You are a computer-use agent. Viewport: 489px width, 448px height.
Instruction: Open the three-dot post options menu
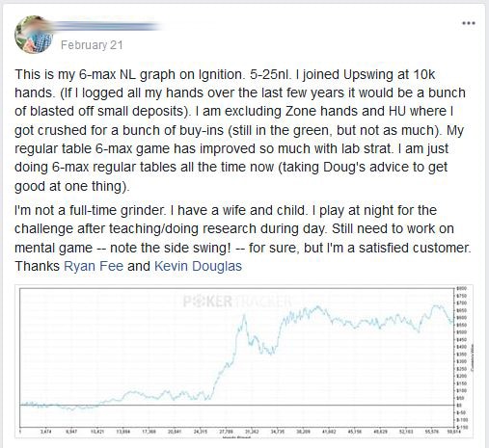point(469,23)
